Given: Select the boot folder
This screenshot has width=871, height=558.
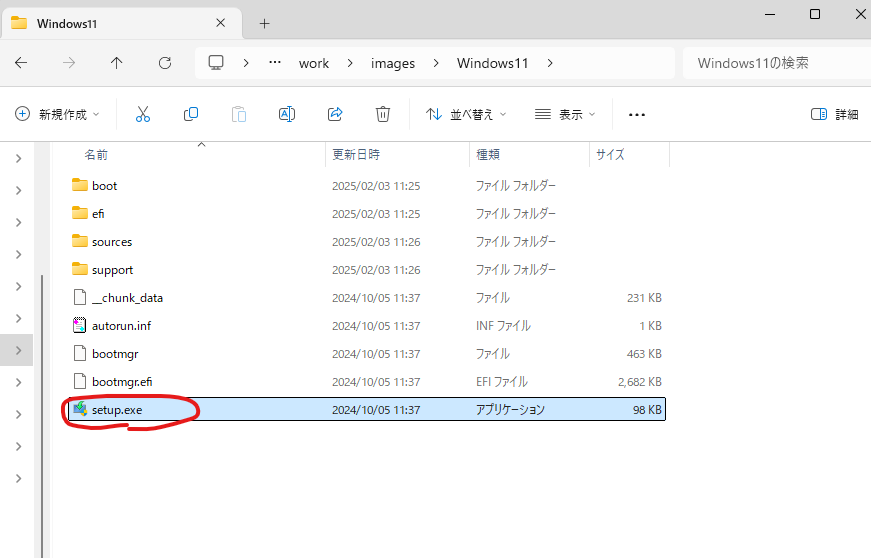Looking at the screenshot, I should click(367, 185).
